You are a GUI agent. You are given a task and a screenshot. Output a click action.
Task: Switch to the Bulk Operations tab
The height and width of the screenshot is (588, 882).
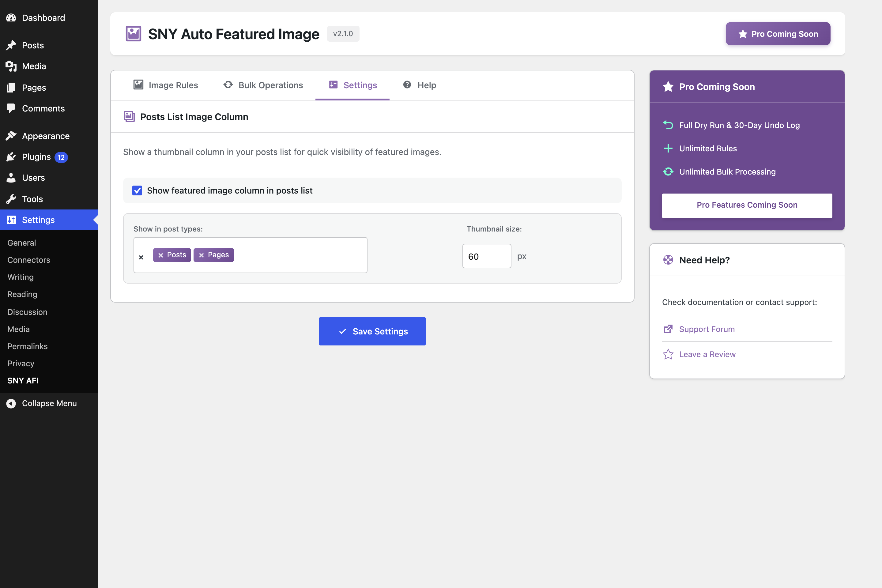click(263, 85)
